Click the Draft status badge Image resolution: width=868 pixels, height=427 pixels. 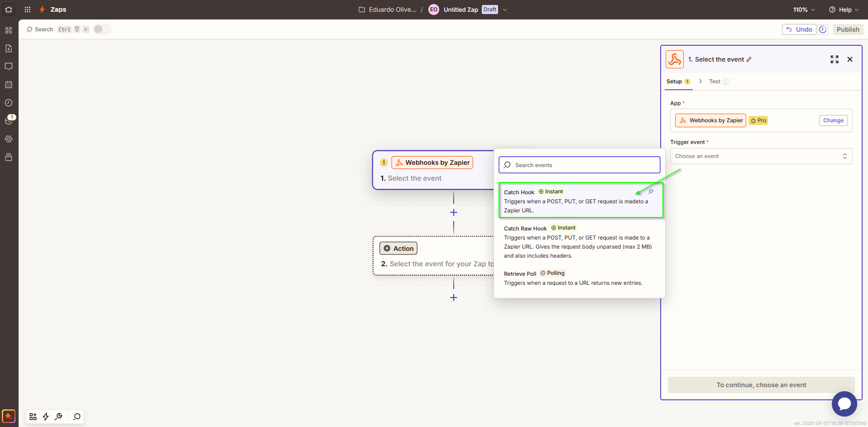coord(490,10)
